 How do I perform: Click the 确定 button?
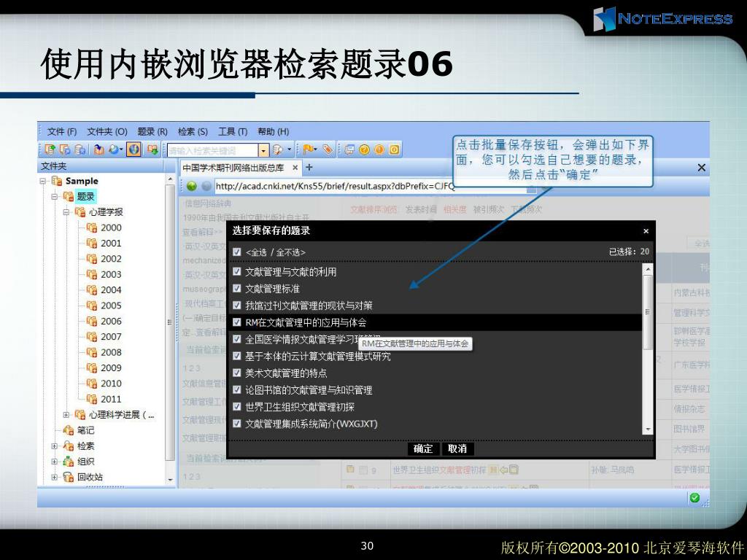(x=423, y=448)
